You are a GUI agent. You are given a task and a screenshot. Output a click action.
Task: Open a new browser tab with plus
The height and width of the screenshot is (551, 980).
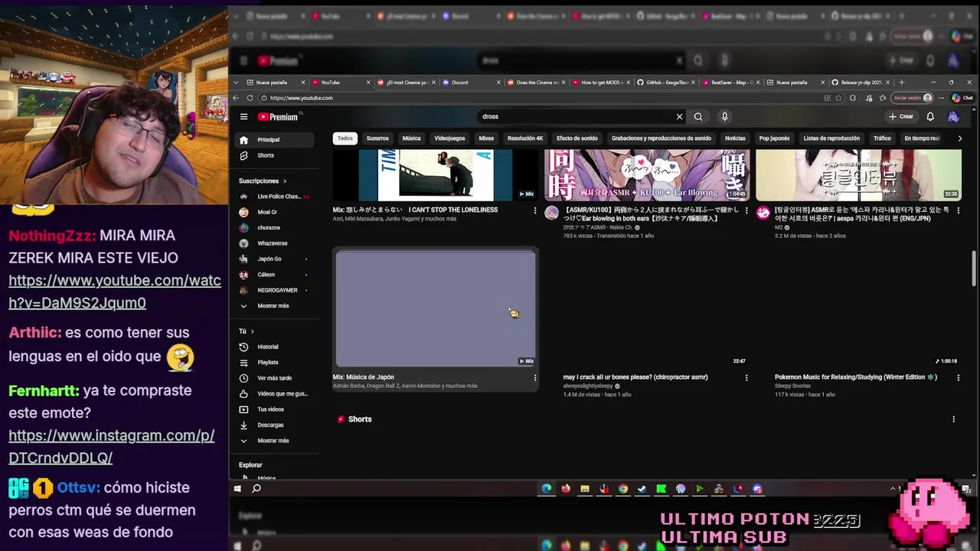coord(901,83)
